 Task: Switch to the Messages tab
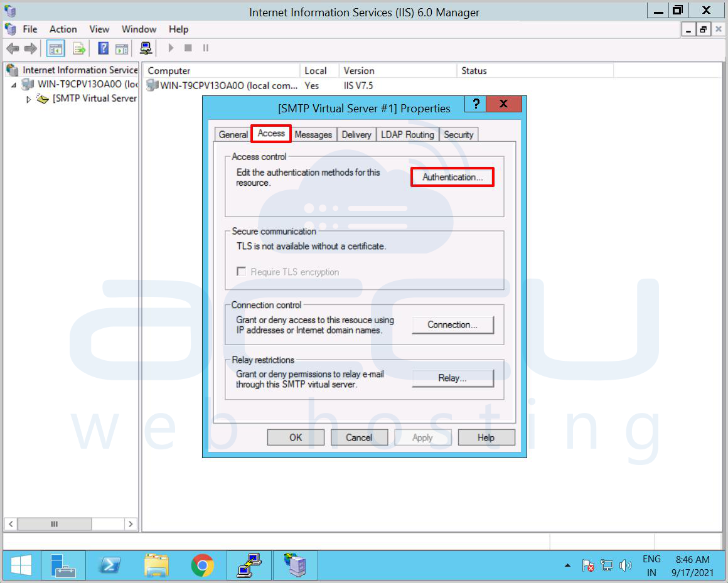[313, 134]
